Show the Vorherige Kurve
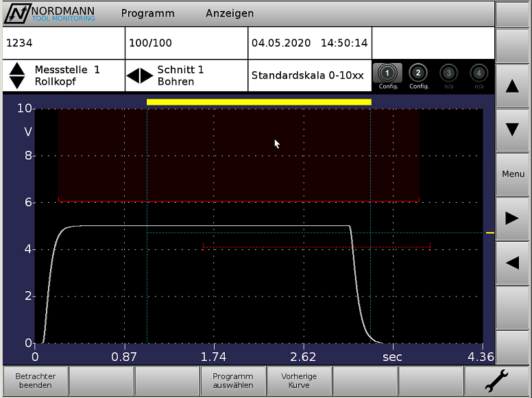This screenshot has width=532, height=398. tap(299, 380)
